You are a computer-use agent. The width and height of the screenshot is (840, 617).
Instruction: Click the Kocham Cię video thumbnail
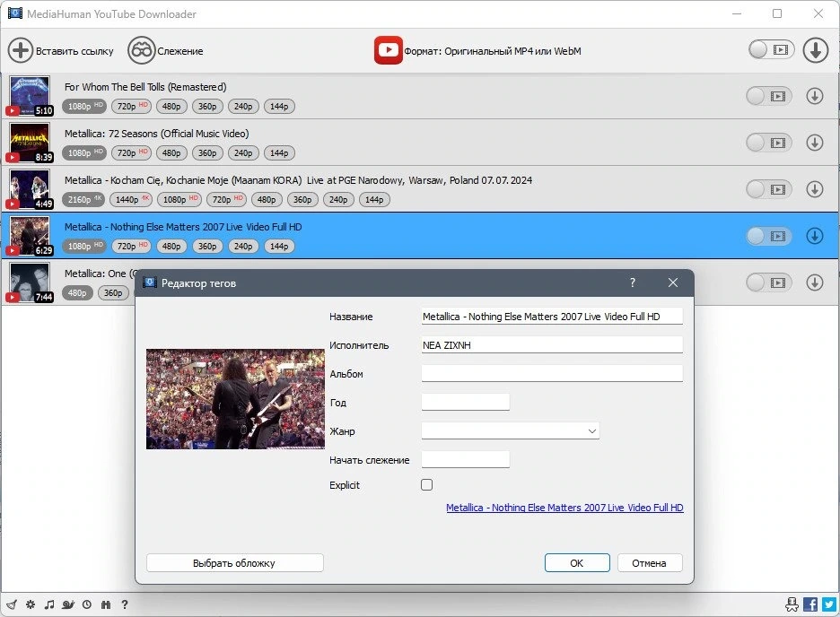[30, 189]
